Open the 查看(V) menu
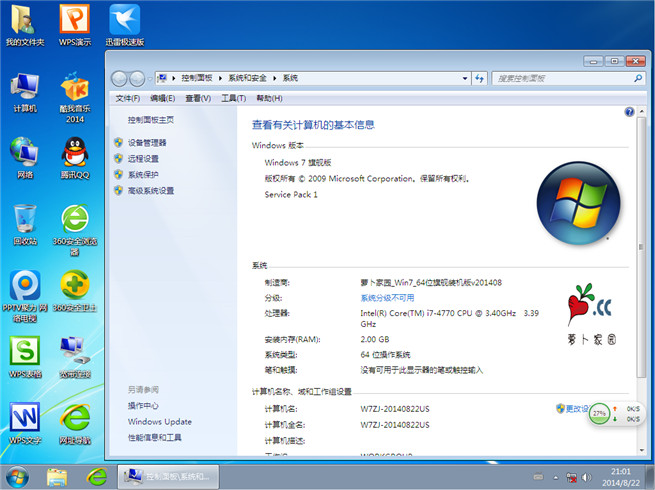The width and height of the screenshot is (655, 490). tap(198, 98)
